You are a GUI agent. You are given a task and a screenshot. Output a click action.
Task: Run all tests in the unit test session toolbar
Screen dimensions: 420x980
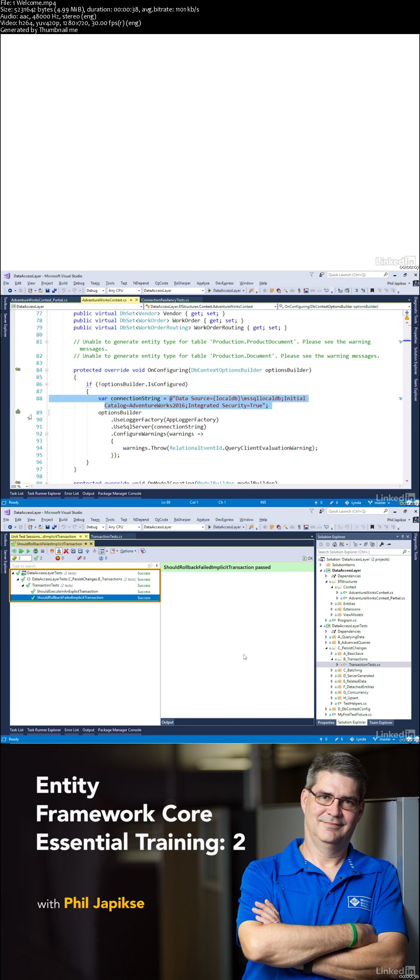point(21,551)
